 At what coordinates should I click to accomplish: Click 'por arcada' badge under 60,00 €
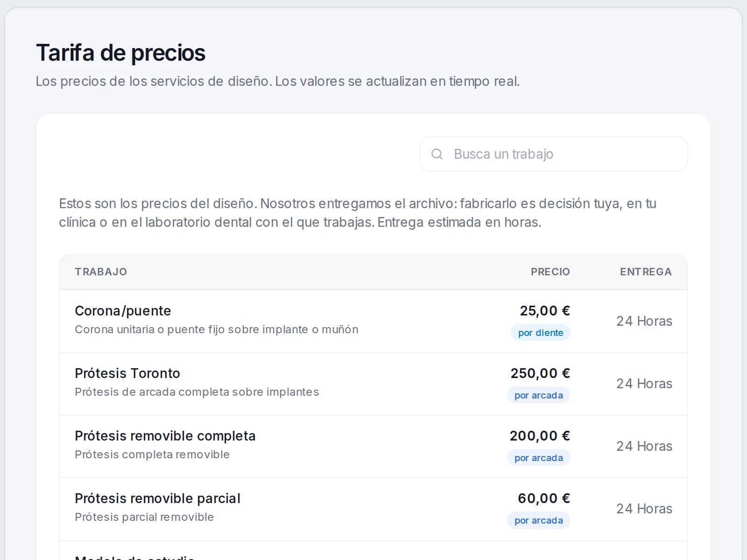pos(539,520)
